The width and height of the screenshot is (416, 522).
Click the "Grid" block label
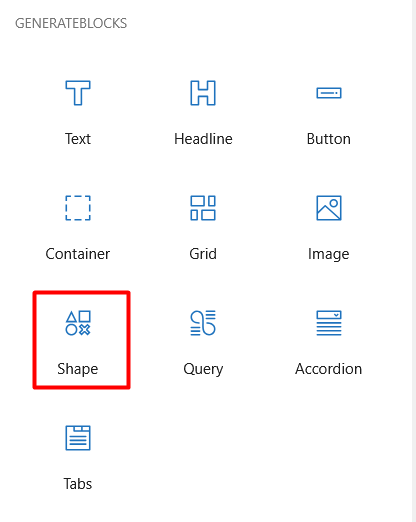tap(203, 254)
